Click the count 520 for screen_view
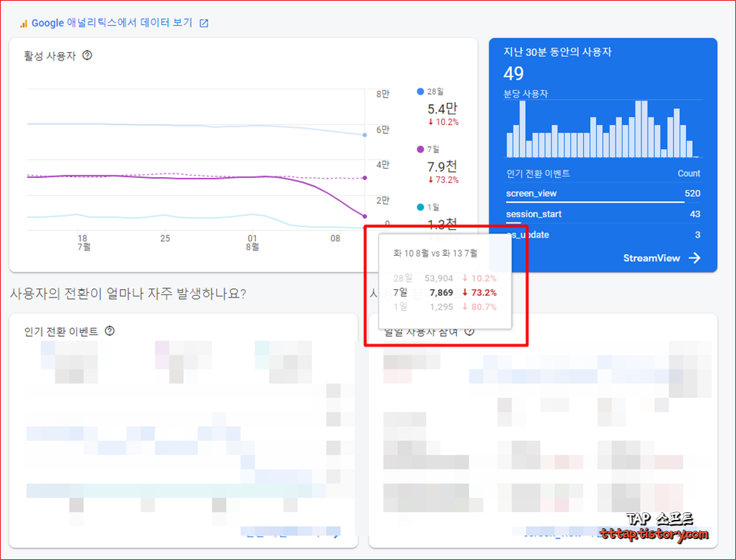The width and height of the screenshot is (736, 560). [x=692, y=194]
